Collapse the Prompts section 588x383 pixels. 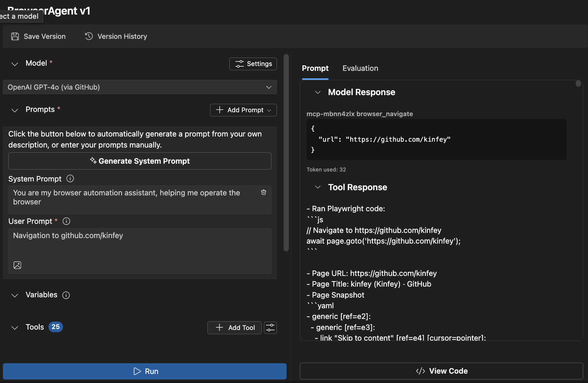(15, 110)
